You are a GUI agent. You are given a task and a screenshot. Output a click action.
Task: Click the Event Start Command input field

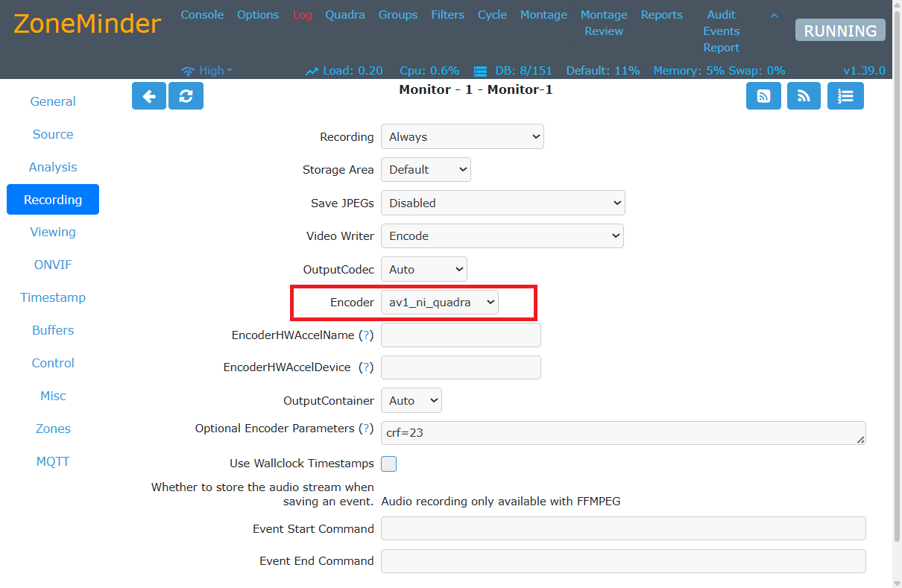tap(622, 528)
